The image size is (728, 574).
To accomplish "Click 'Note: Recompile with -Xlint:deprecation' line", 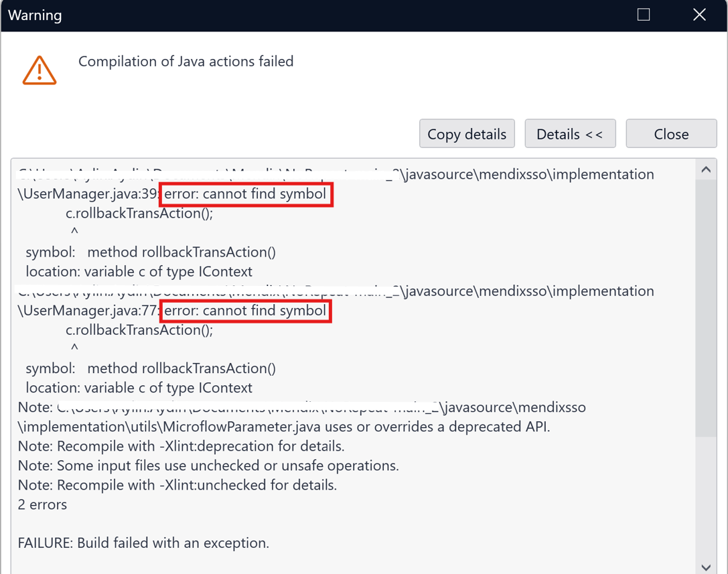I will [181, 446].
